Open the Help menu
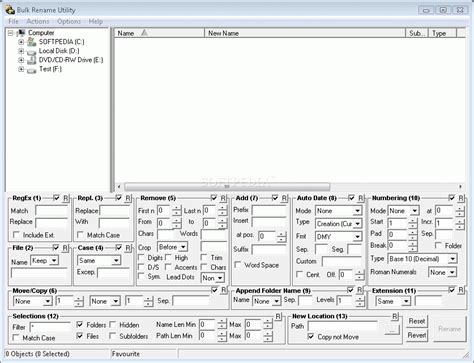This screenshot has height=363, width=474. click(96, 21)
